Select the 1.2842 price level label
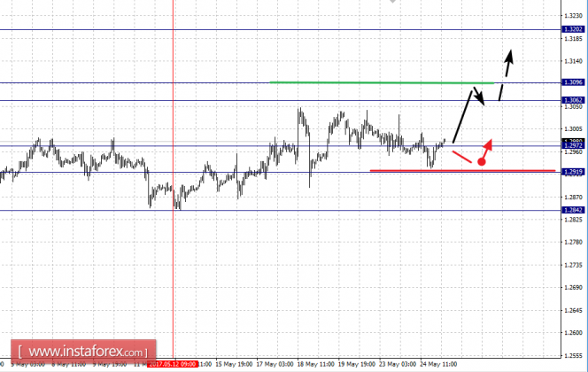Image resolution: width=588 pixels, height=372 pixels. pos(573,210)
